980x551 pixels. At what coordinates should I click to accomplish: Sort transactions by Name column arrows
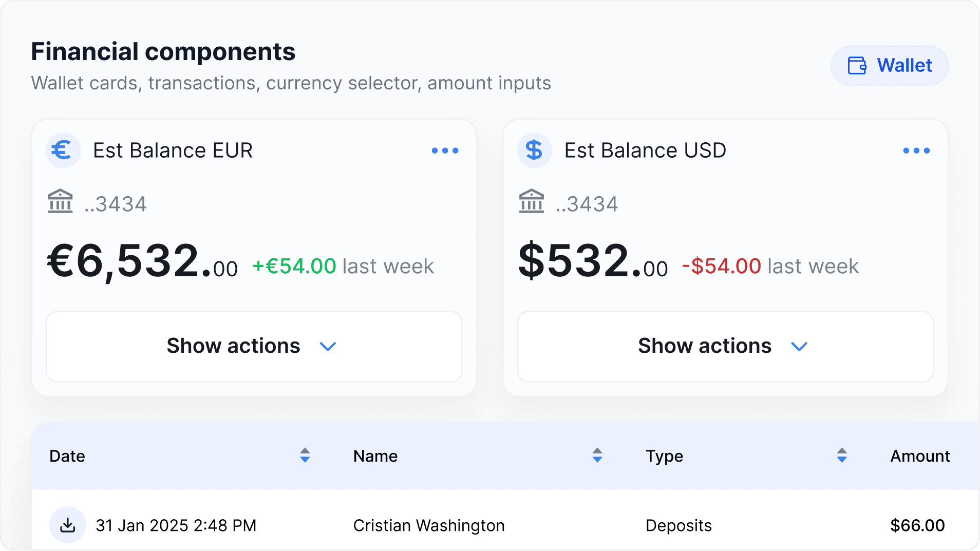[597, 455]
